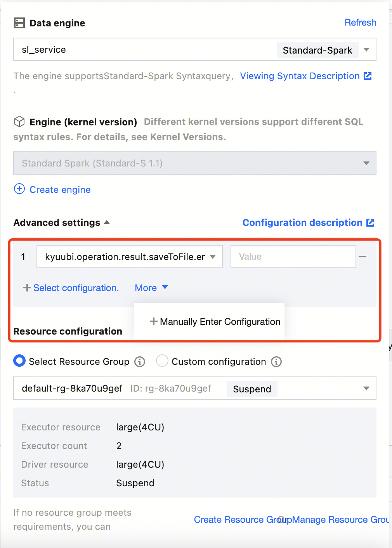Collapse the Advanced settings section
This screenshot has height=548, width=392.
tap(107, 222)
